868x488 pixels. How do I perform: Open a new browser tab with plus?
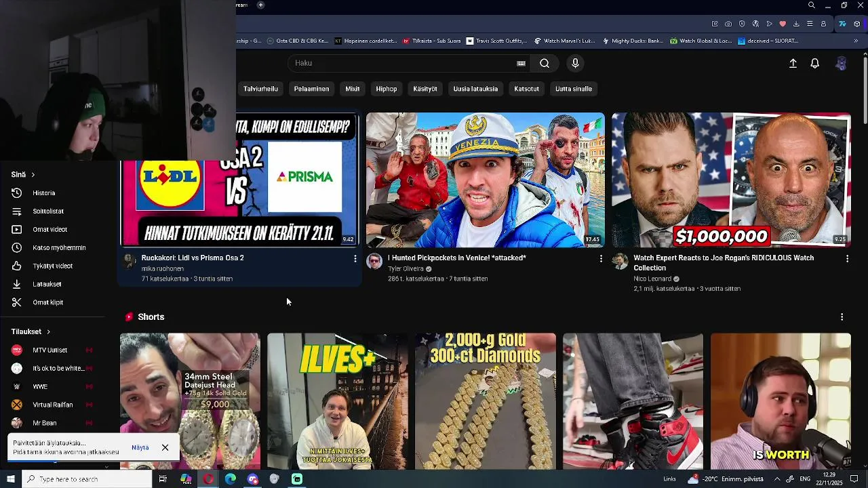pyautogui.click(x=260, y=5)
